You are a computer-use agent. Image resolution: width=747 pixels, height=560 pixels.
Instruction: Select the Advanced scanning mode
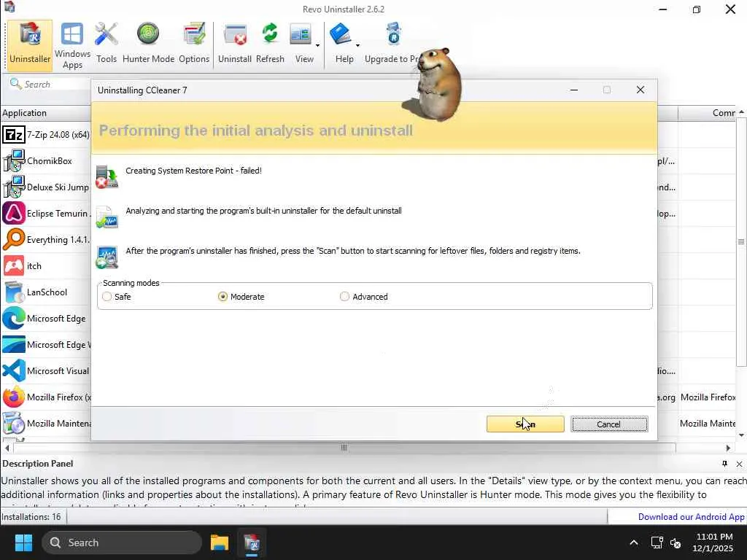coord(344,297)
